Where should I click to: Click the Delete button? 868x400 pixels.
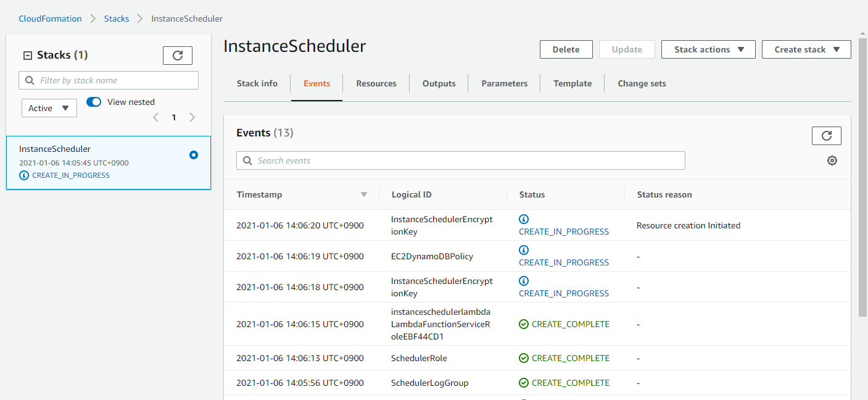(566, 49)
